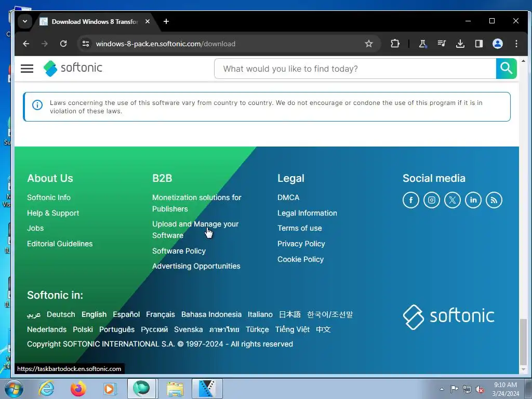Open Software Policy link
This screenshot has height=399, width=532.
coord(179,251)
